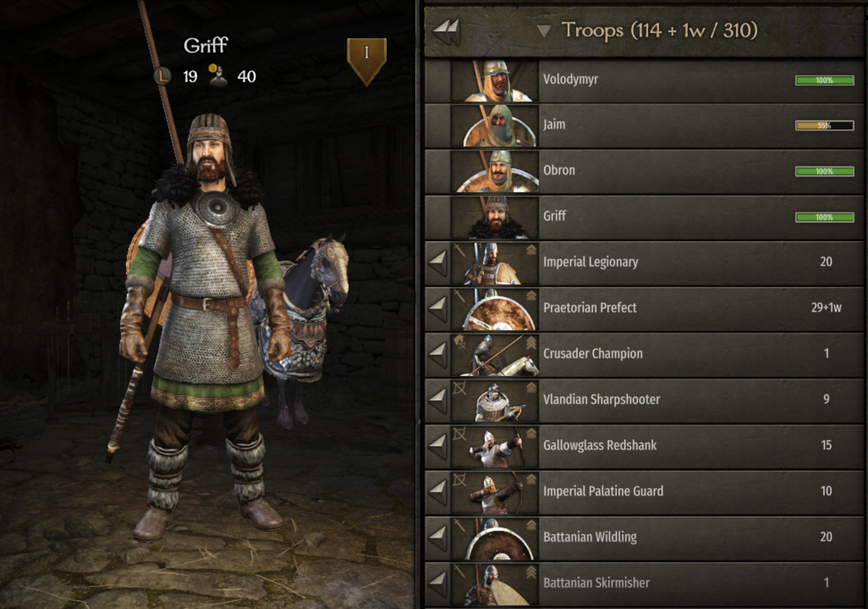868x609 pixels.
Task: Transfer Imperial Legionary with left arrow
Action: click(x=438, y=262)
